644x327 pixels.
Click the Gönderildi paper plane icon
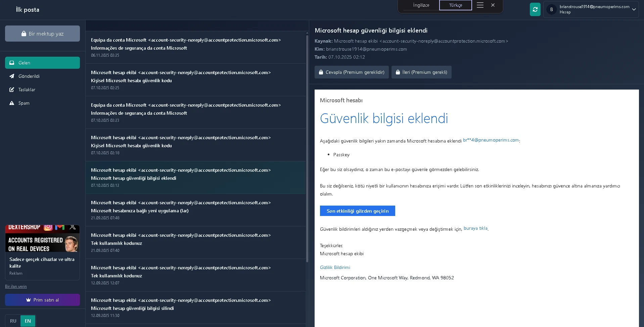pyautogui.click(x=12, y=76)
